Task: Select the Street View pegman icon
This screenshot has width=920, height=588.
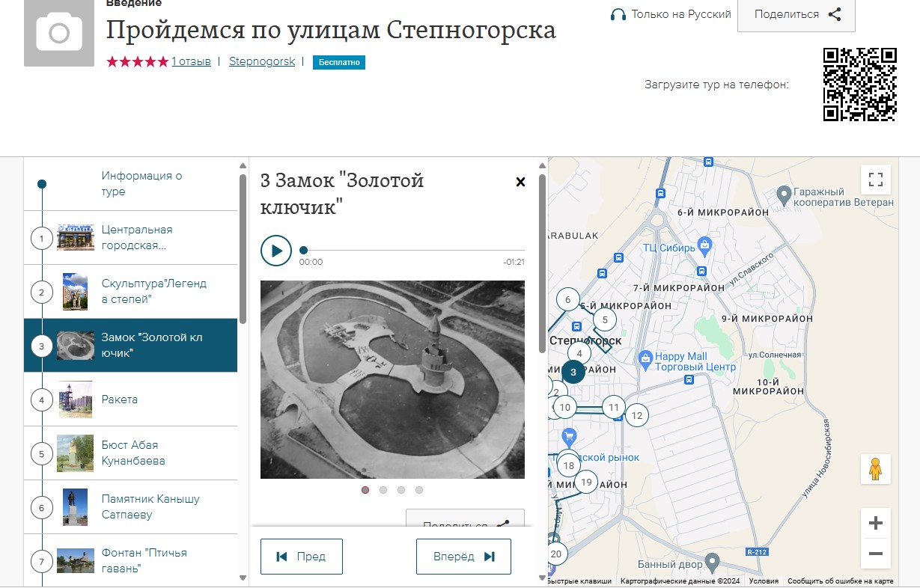Action: pos(875,469)
